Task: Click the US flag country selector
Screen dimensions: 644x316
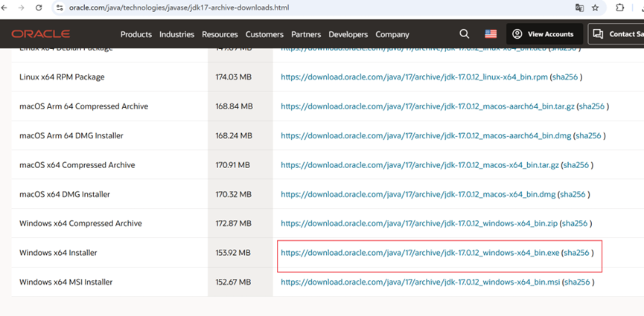Action: 491,34
